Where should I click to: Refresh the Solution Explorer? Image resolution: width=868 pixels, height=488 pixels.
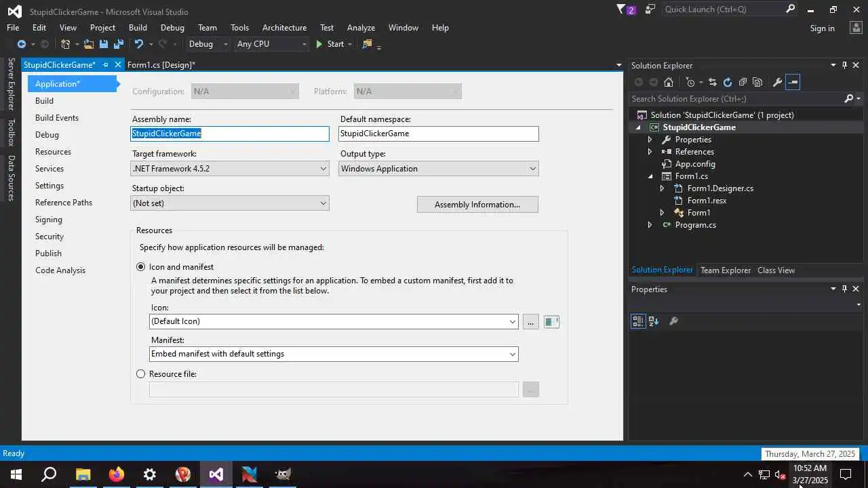[x=728, y=82]
